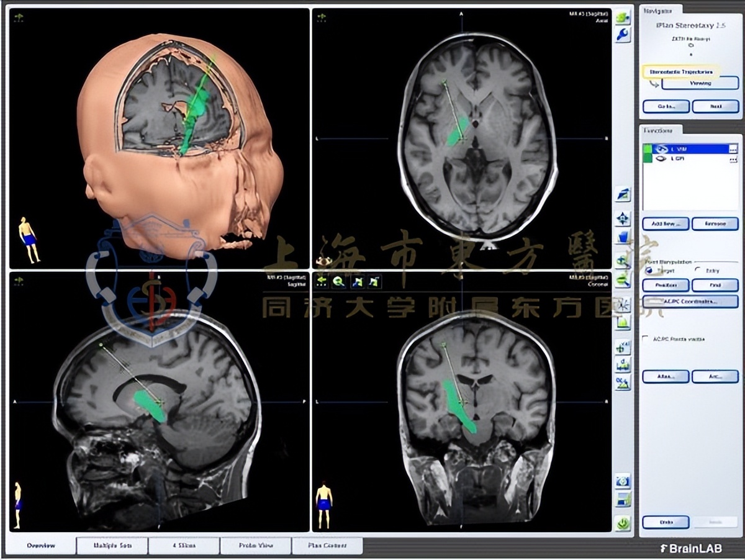
Task: Switch to the Multiple Sets tab
Action: pyautogui.click(x=112, y=546)
